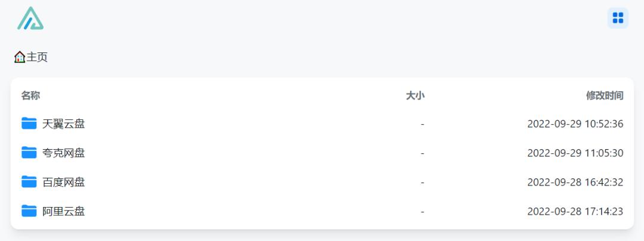This screenshot has width=644, height=241.
Task: Switch to grid view layout
Action: tap(618, 18)
